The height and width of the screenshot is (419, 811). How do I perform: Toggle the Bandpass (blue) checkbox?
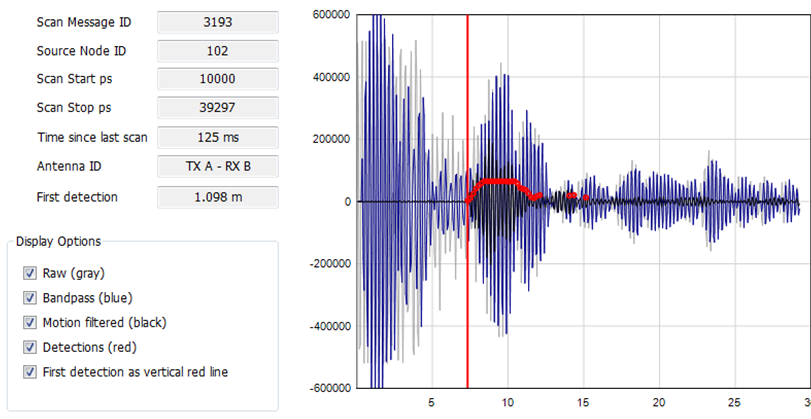(29, 298)
